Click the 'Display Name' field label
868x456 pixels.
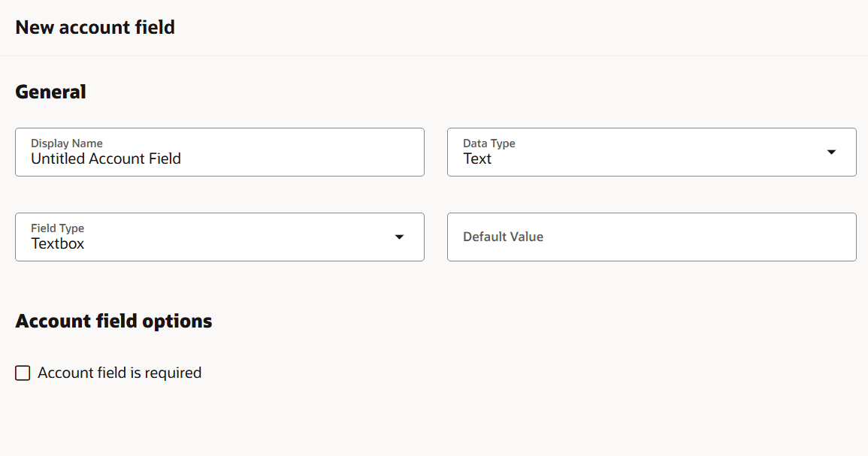(x=67, y=143)
